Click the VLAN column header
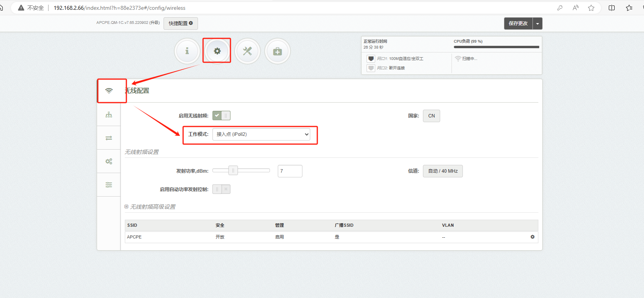This screenshot has width=644, height=298. [x=448, y=225]
